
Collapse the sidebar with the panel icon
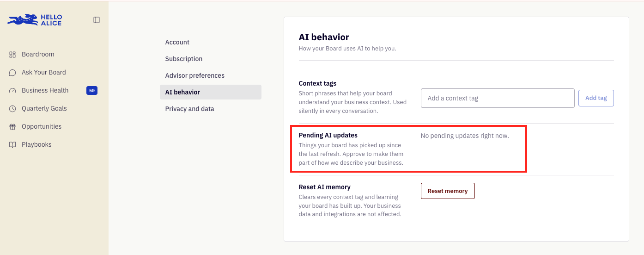(x=97, y=20)
